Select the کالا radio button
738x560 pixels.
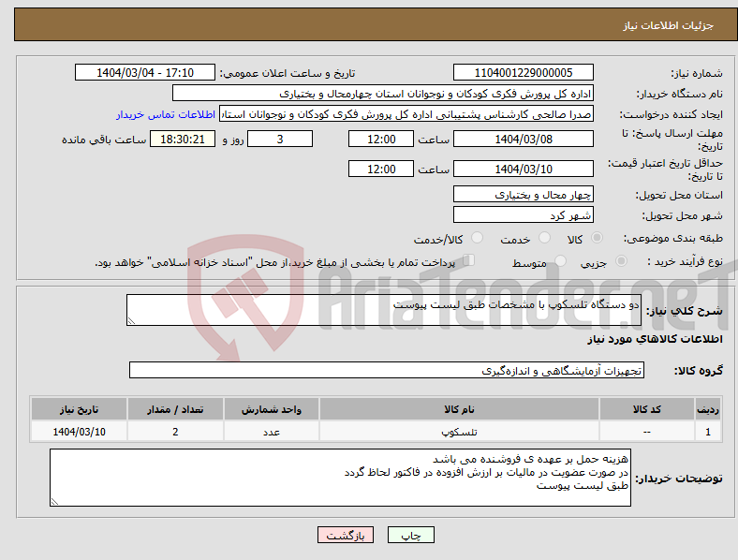(597, 238)
